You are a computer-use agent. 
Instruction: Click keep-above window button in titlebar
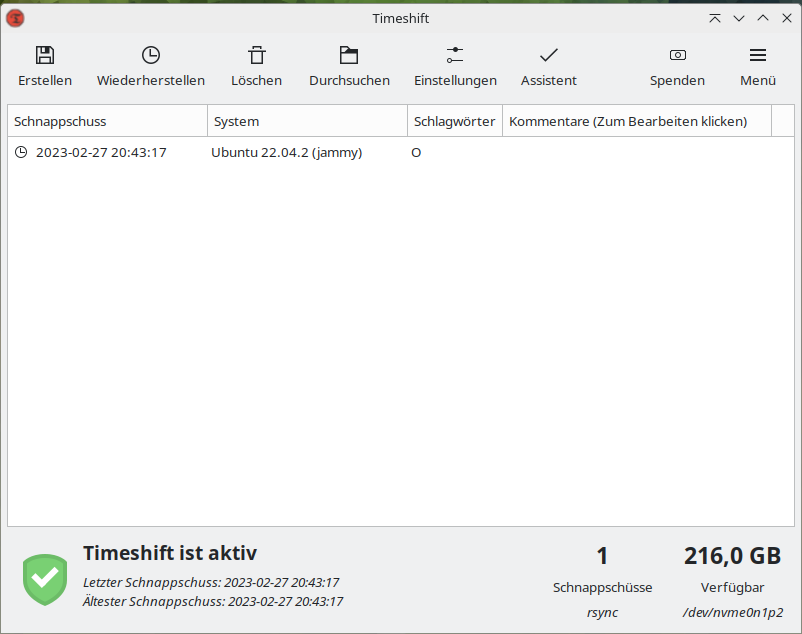click(715, 18)
